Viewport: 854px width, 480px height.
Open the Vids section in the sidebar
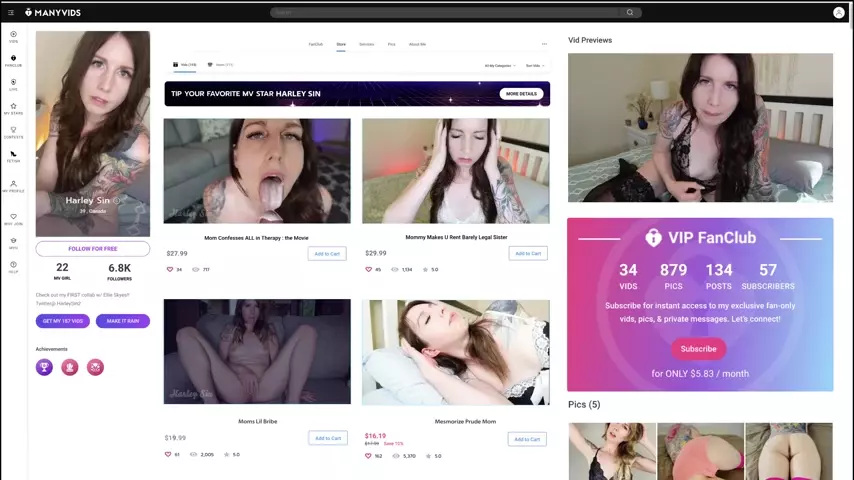pos(13,36)
